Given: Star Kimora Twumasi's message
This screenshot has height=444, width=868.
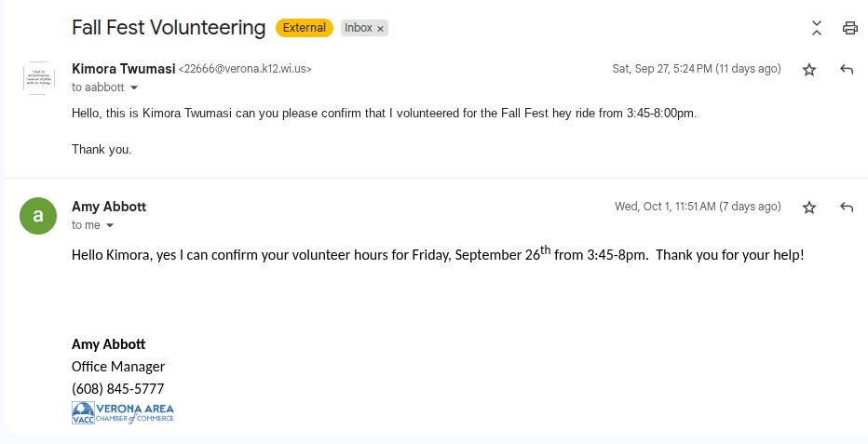Looking at the screenshot, I should 809,70.
